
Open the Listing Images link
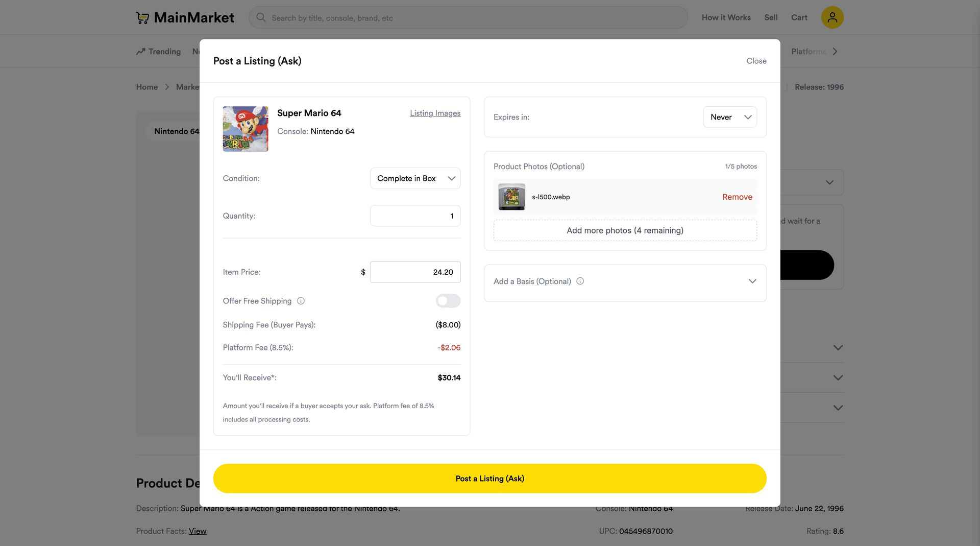coord(435,113)
